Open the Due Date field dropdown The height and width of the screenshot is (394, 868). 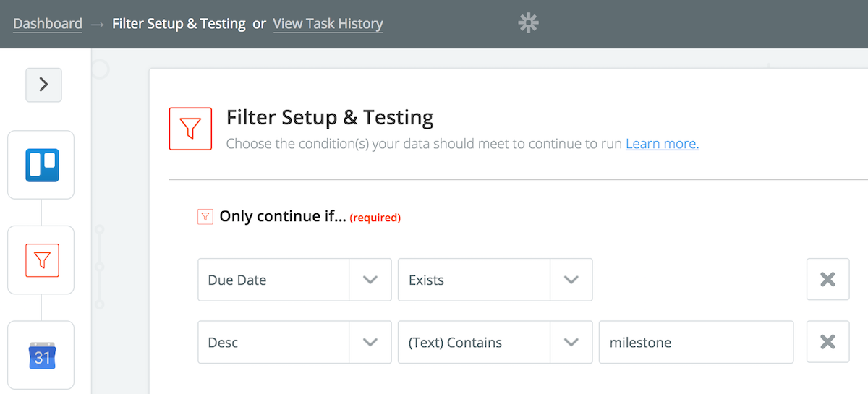point(370,280)
